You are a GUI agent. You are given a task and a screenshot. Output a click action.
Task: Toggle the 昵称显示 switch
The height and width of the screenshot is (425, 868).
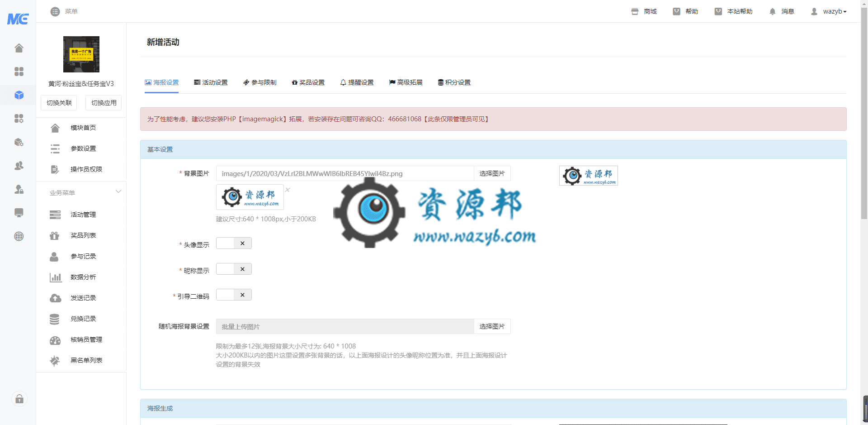pyautogui.click(x=234, y=269)
